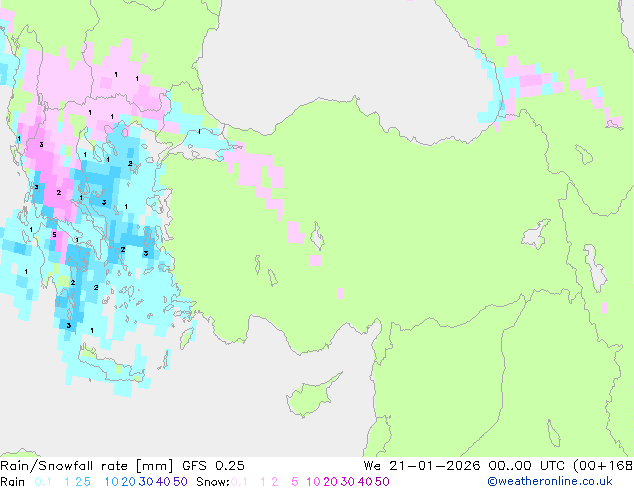Image resolution: width=634 pixels, height=490 pixels.
Task: Click the 'We 21-01-2026' date text
Action: pyautogui.click(x=422, y=466)
